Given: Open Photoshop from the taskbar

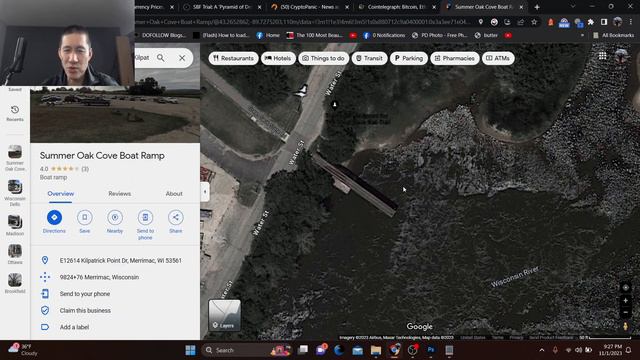Looking at the screenshot, I should pos(431,350).
